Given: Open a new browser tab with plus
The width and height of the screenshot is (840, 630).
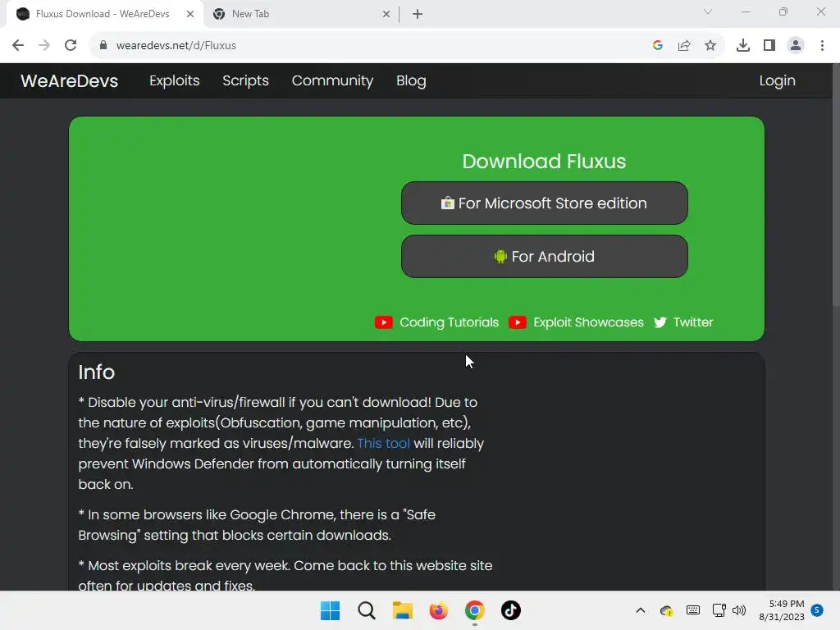Looking at the screenshot, I should pyautogui.click(x=418, y=15).
